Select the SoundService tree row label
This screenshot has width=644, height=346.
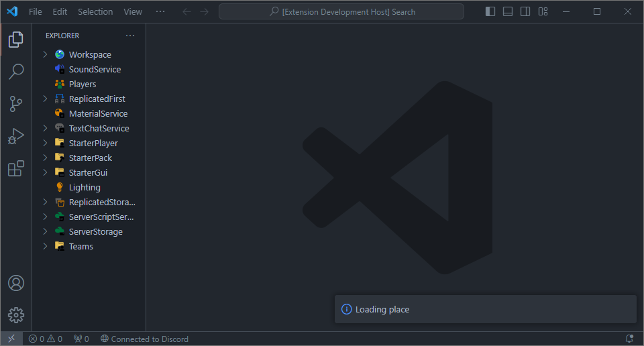(95, 69)
